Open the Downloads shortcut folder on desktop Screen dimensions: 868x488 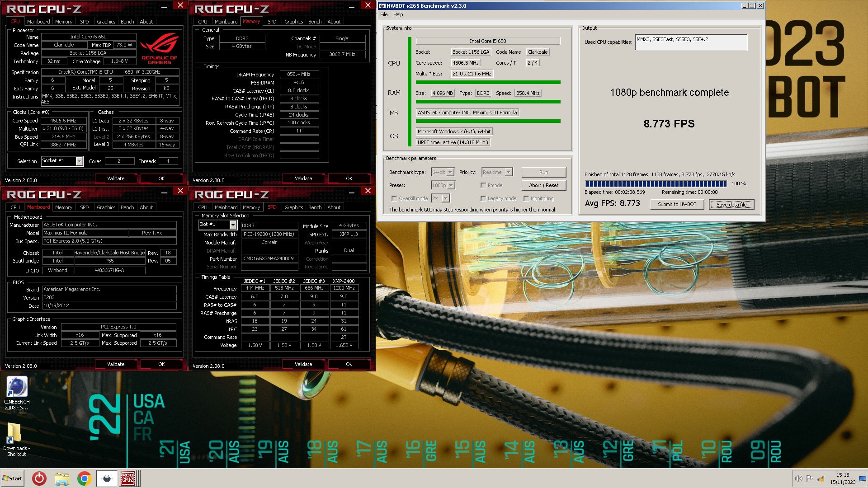coord(17,439)
